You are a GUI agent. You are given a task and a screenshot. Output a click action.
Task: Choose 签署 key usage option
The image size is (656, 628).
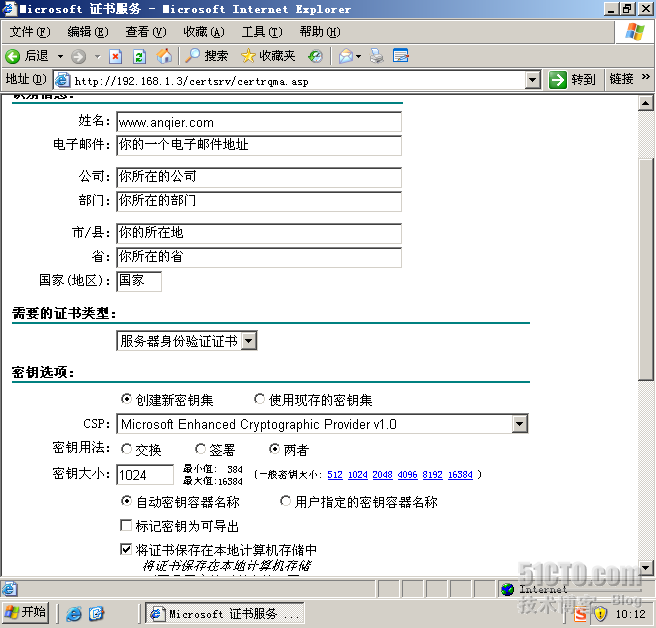click(200, 449)
